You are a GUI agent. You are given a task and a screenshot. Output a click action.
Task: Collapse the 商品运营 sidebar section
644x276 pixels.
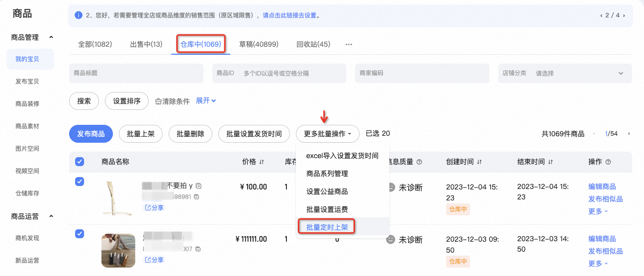[x=51, y=216]
